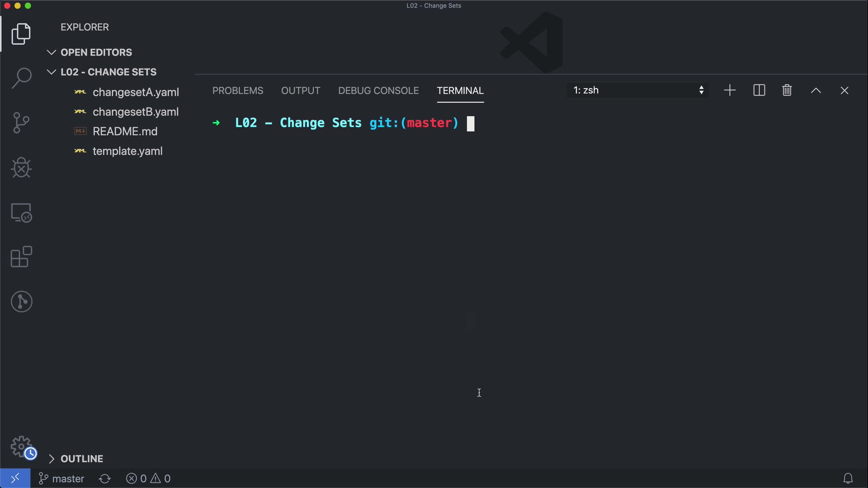Open the 1: zsh terminal selector dropdown
The width and height of the screenshot is (868, 488).
(637, 90)
